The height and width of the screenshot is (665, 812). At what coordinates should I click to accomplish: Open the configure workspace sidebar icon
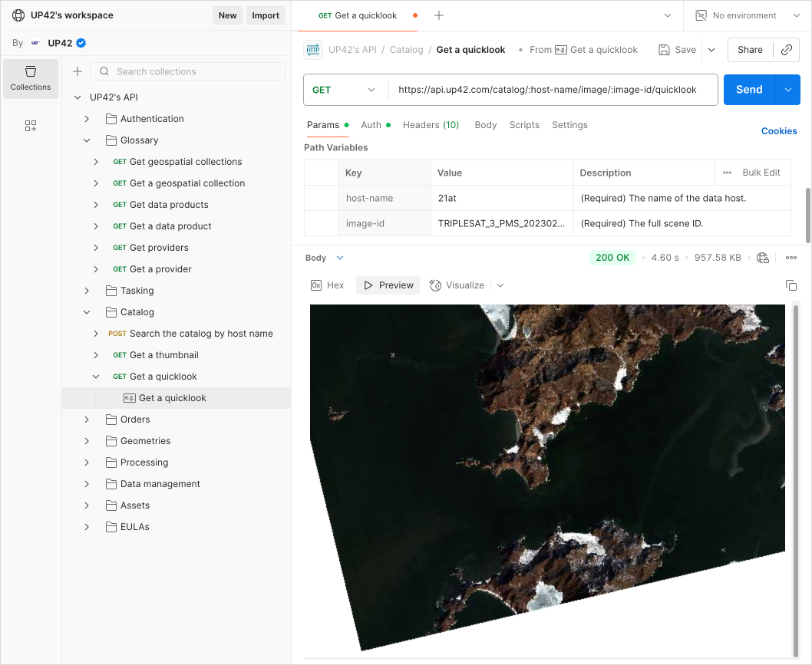coord(31,126)
